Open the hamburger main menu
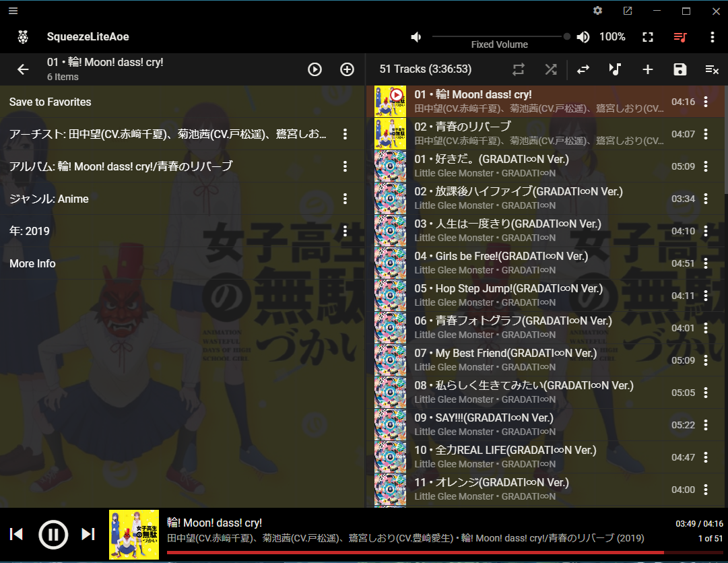The image size is (728, 563). pyautogui.click(x=13, y=11)
